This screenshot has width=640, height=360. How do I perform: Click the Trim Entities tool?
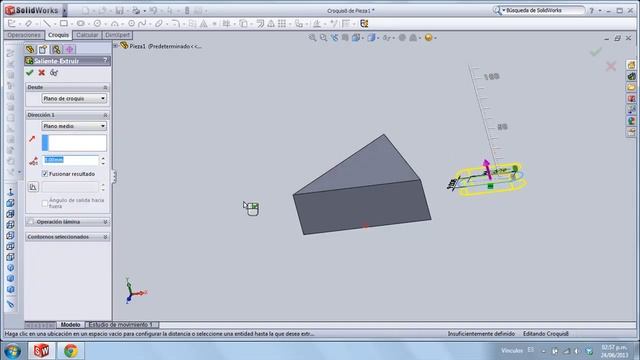click(x=226, y=24)
